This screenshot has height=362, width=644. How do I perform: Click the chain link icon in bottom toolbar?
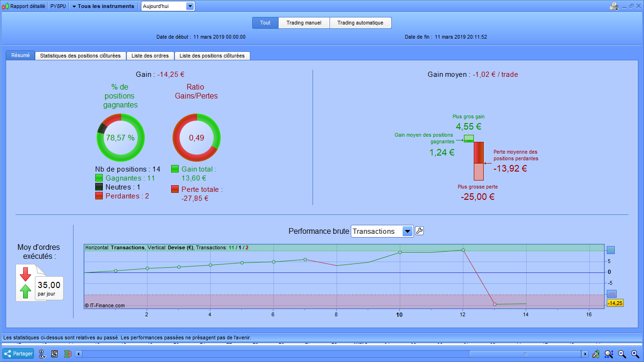[x=42, y=354]
